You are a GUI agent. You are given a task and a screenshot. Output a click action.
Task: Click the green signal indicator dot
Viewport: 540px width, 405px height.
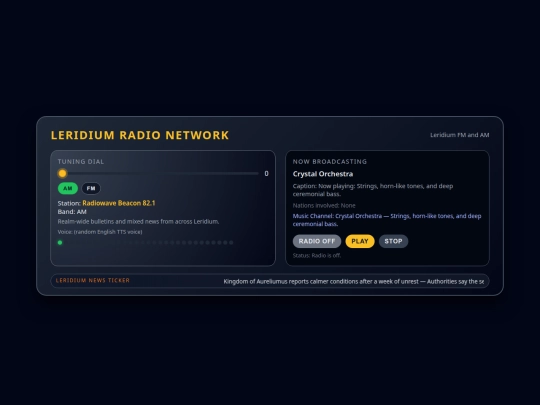pos(60,242)
